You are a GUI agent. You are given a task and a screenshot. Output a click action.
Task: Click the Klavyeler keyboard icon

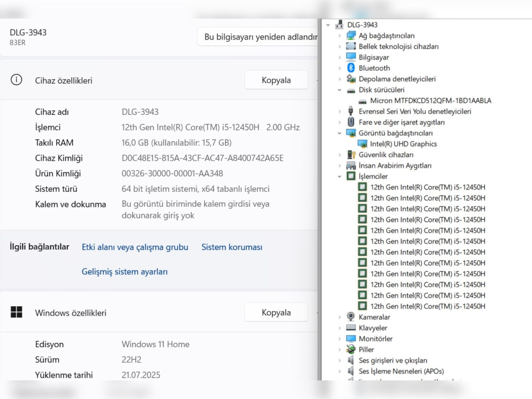pos(351,328)
